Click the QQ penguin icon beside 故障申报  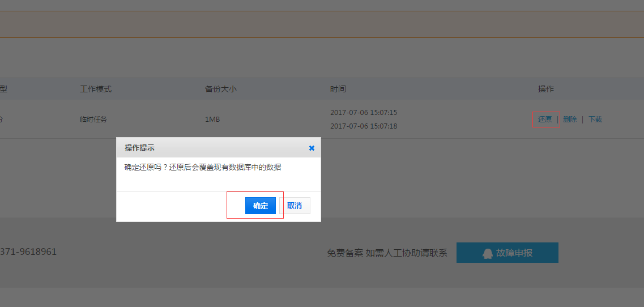coord(487,253)
